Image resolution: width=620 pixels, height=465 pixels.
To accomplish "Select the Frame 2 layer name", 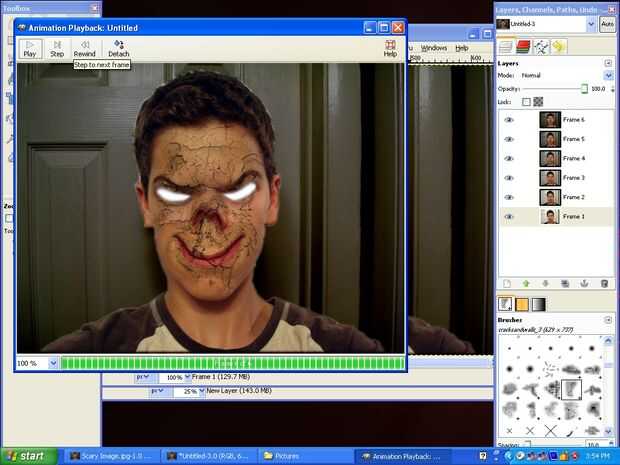I will pyautogui.click(x=574, y=197).
